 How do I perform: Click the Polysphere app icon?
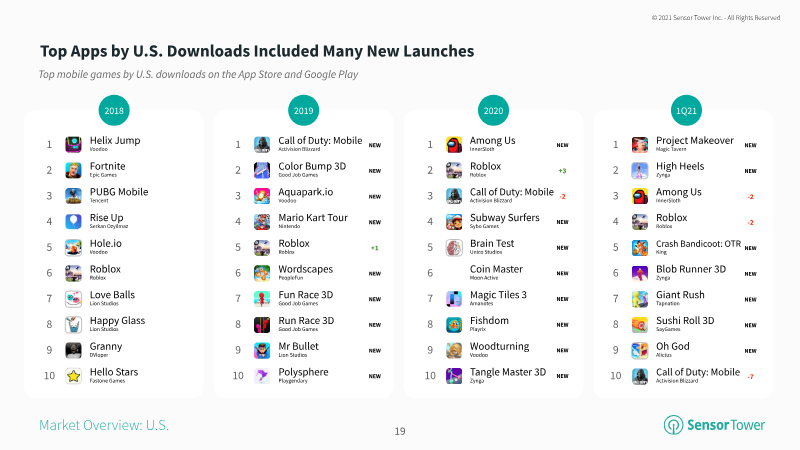point(262,376)
